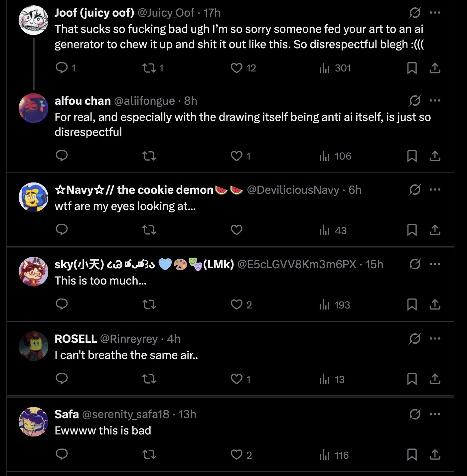Screen dimensions: 467x476
Task: Repost Joof's juicy oof tweet
Action: [149, 68]
